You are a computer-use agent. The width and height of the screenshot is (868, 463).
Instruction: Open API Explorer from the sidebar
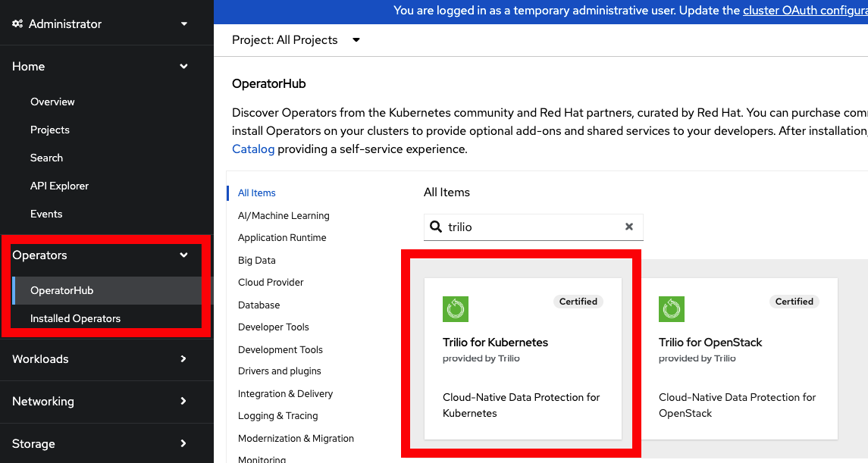coord(59,186)
